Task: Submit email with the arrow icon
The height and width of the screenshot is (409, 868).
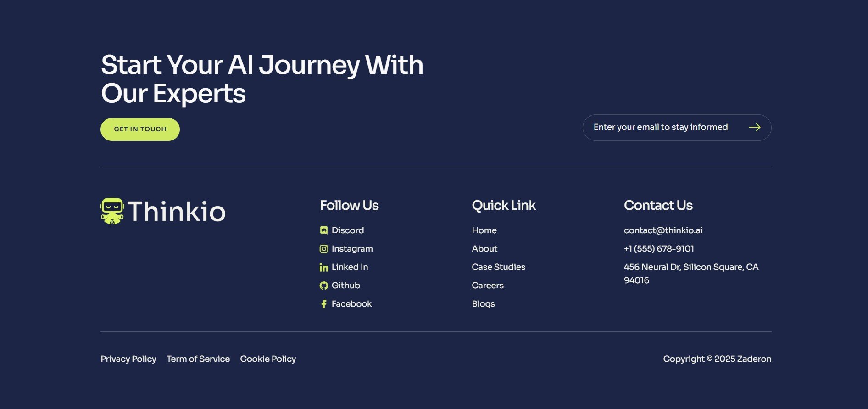Action: [x=755, y=127]
